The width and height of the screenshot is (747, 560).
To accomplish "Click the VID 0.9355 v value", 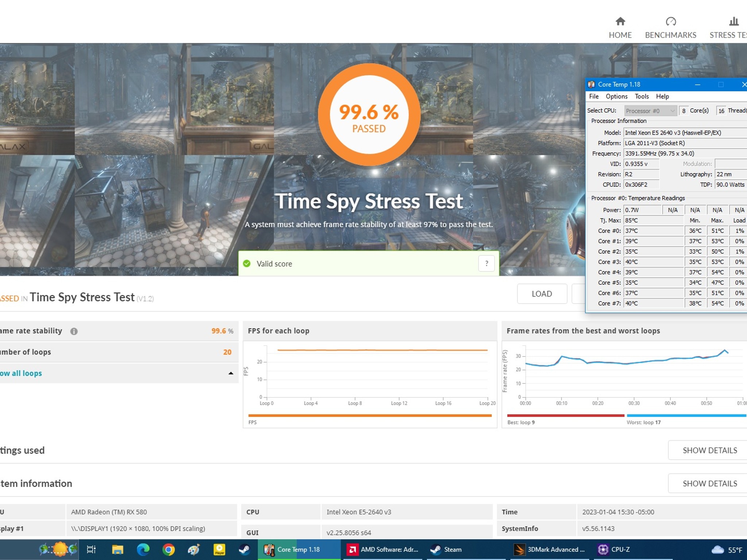I will point(641,164).
